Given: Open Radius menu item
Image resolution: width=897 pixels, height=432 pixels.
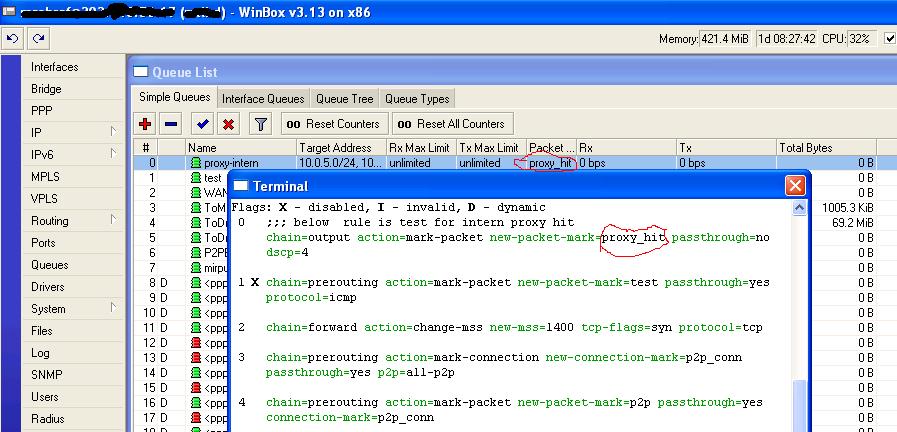Looking at the screenshot, I should (x=47, y=419).
